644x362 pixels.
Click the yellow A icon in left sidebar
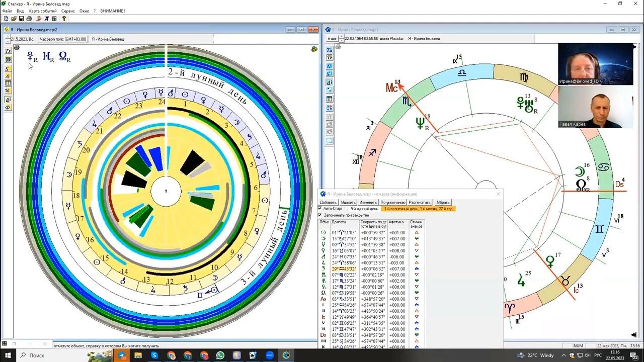coord(8,76)
